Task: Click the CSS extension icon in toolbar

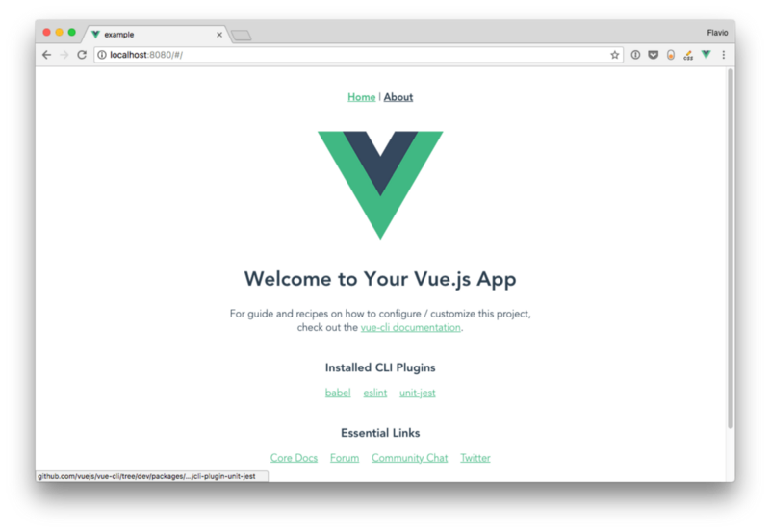Action: 688,55
